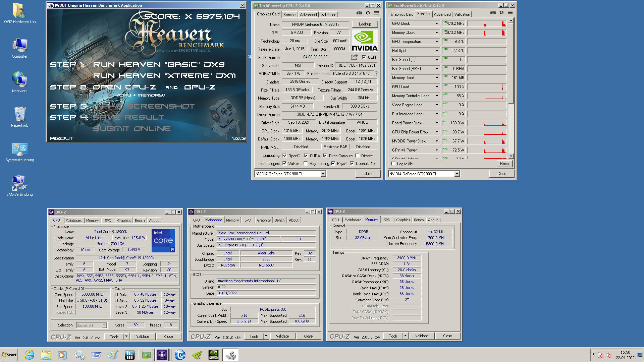This screenshot has height=362, width=644.
Task: Expand the Fan Speed (%) sensor dropdown
Action: point(437,60)
